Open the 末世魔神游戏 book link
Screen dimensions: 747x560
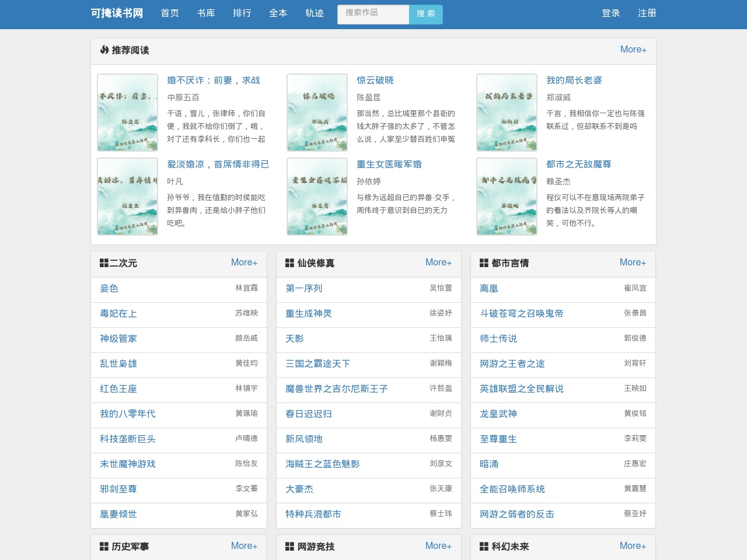click(128, 464)
